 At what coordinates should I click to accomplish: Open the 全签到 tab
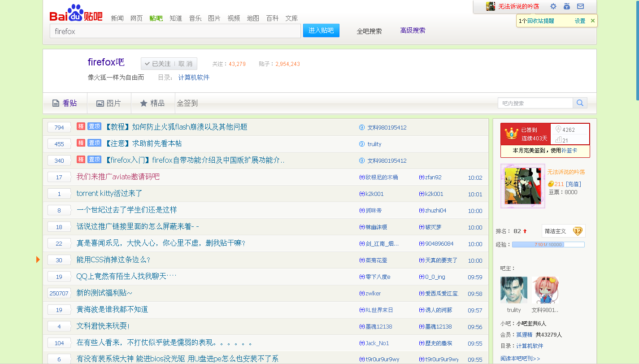pos(187,103)
